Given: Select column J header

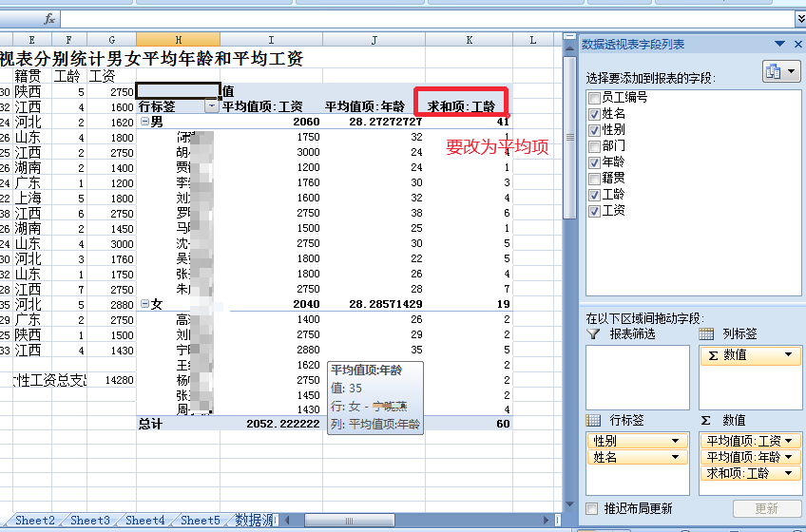Looking at the screenshot, I should pos(374,40).
